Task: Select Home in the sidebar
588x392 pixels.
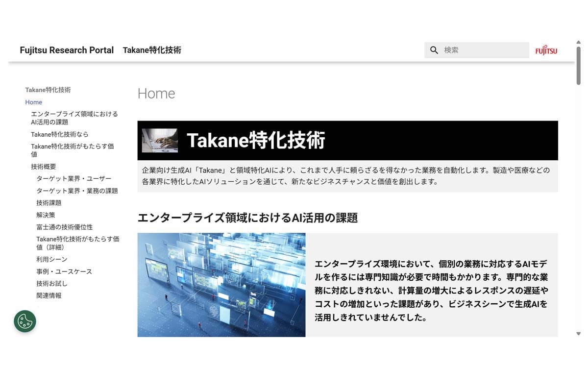Action: click(34, 102)
